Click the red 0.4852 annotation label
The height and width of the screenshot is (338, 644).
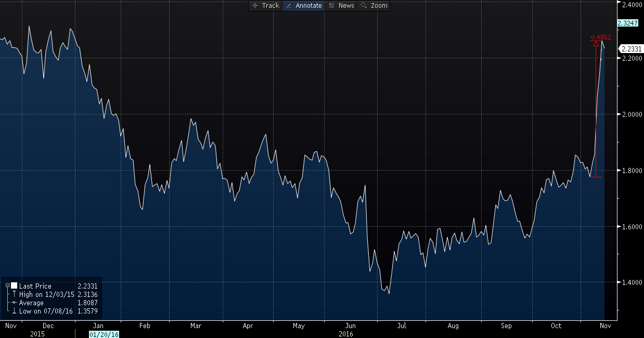point(601,37)
